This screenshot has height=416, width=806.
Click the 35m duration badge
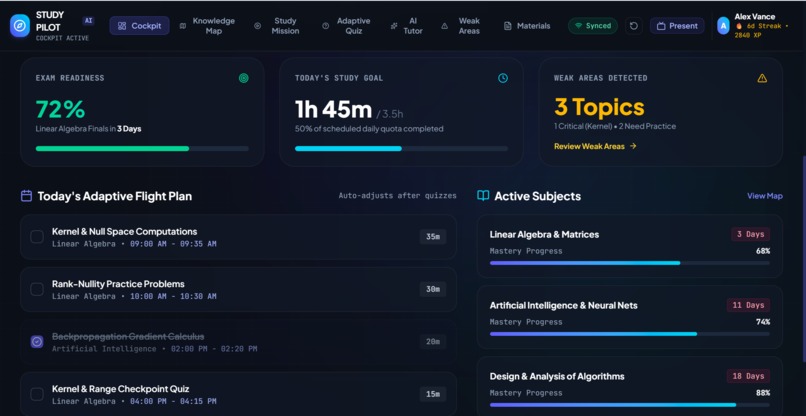click(433, 237)
